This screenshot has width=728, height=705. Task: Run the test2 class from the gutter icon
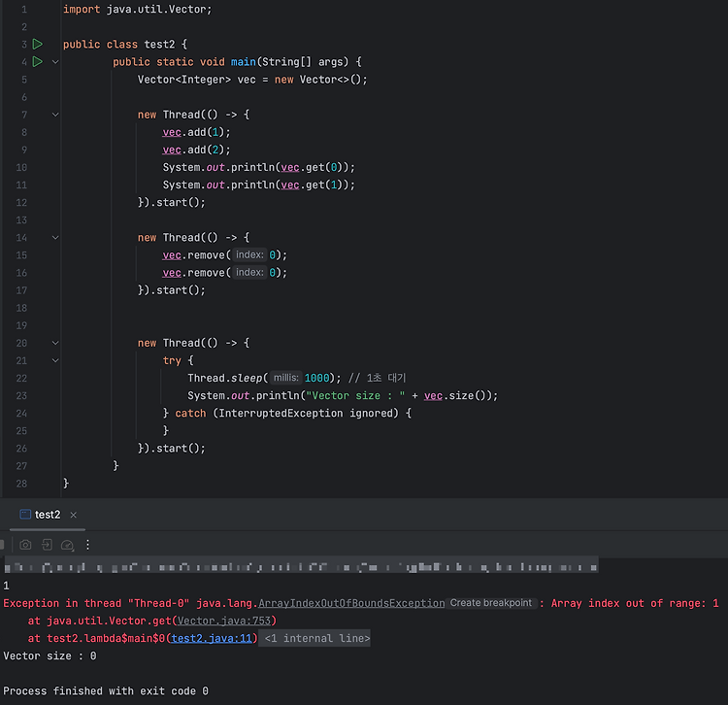click(38, 44)
